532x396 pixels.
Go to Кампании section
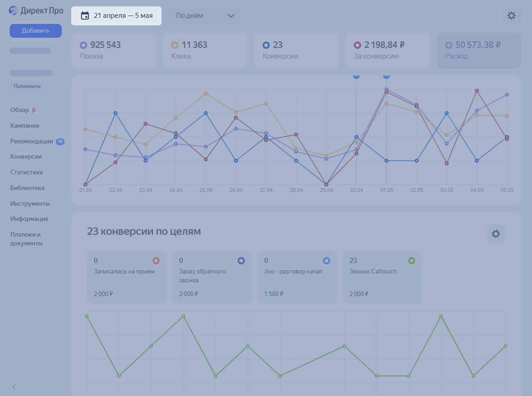(x=25, y=126)
